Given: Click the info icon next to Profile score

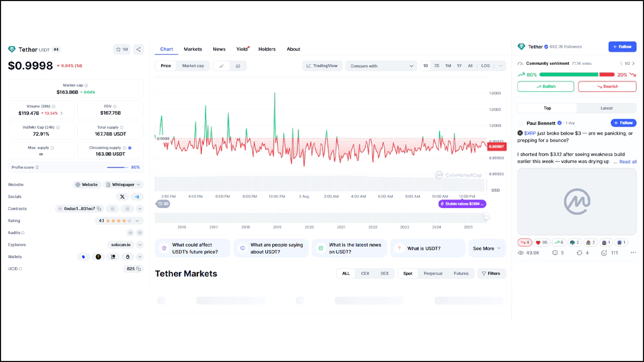Looking at the screenshot, I should 37,167.
